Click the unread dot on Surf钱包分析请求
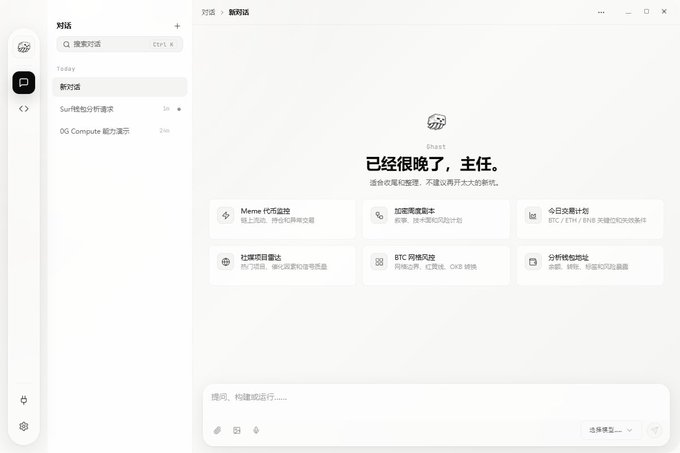The image size is (680, 453). [179, 109]
